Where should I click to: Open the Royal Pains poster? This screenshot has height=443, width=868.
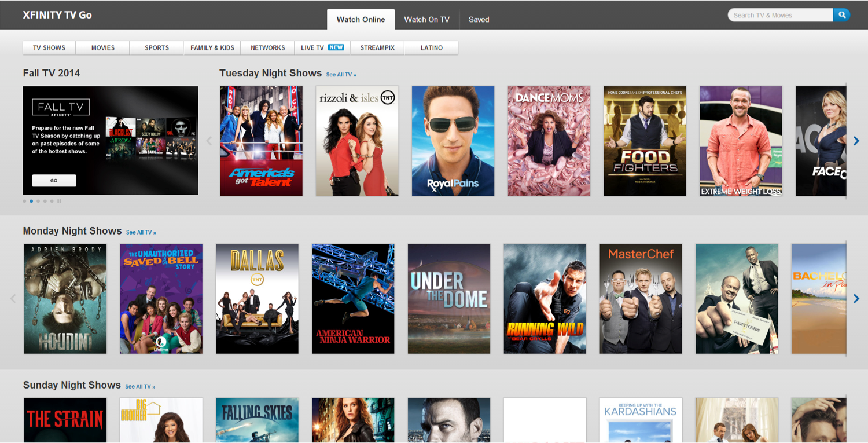453,141
